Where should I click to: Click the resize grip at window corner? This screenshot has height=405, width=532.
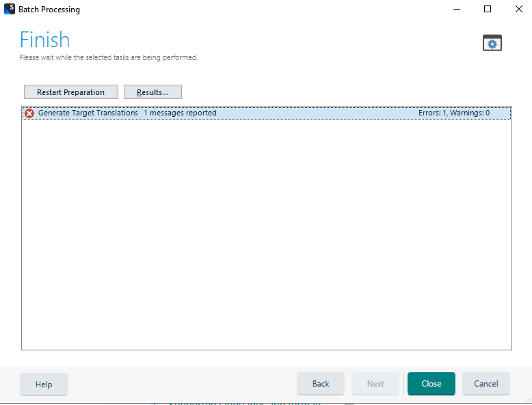(529, 400)
